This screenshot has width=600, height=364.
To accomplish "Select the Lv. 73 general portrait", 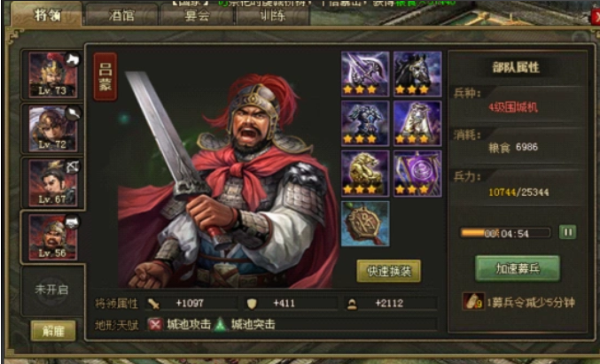I will pyautogui.click(x=53, y=75).
